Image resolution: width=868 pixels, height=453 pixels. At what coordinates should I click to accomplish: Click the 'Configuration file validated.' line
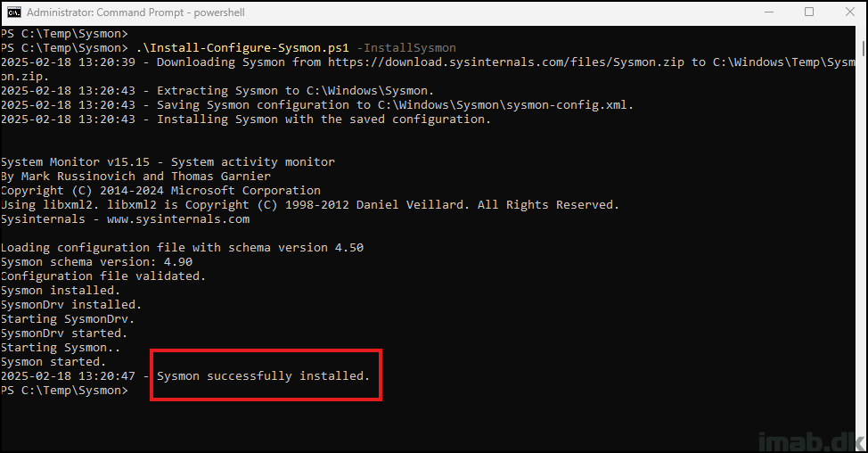[x=103, y=276]
